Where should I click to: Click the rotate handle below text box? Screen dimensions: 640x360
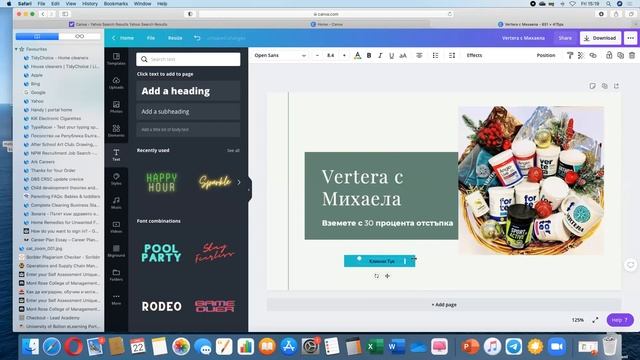click(x=376, y=276)
